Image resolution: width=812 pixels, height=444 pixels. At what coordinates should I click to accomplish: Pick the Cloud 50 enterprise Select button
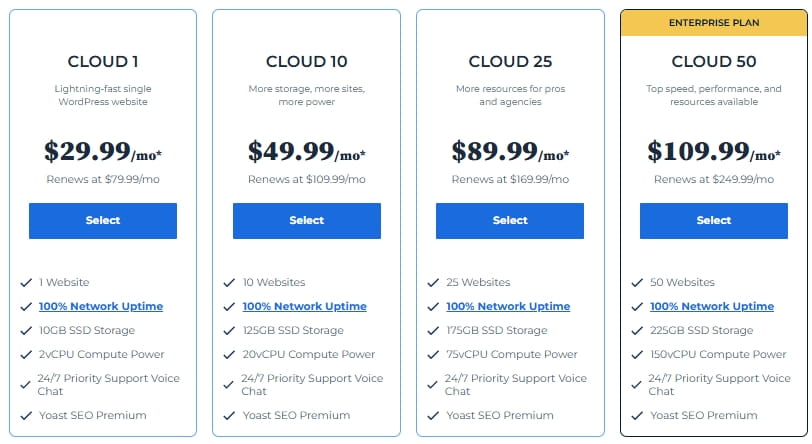pyautogui.click(x=714, y=221)
